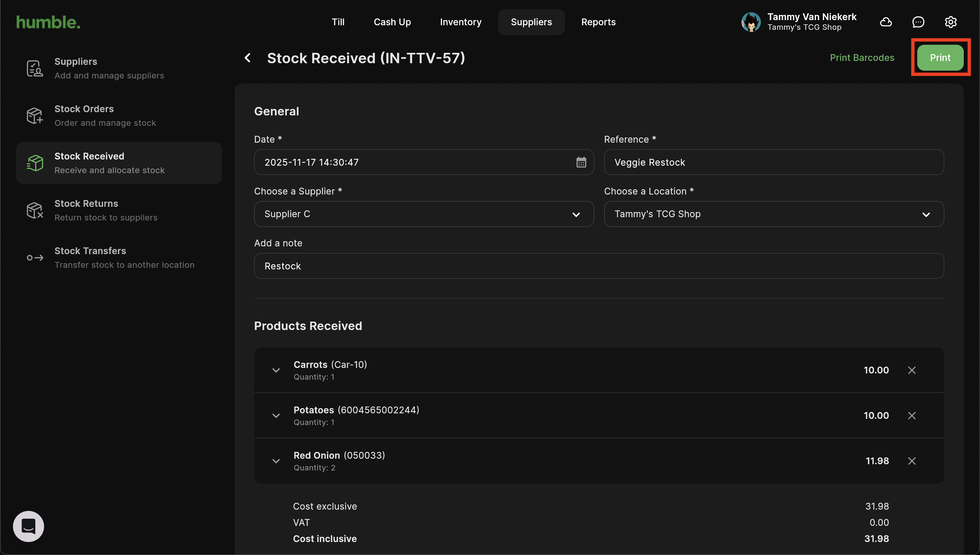980x555 pixels.
Task: Click the Print Barcodes link
Action: pos(862,58)
